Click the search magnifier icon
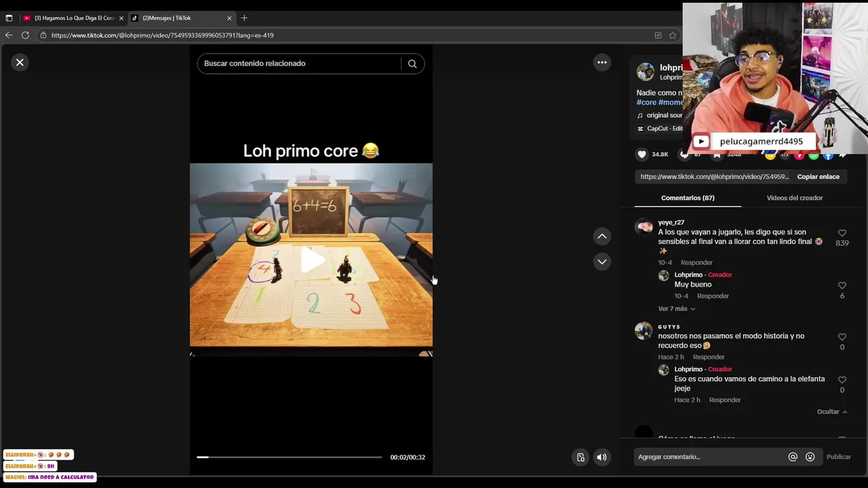 tap(412, 64)
